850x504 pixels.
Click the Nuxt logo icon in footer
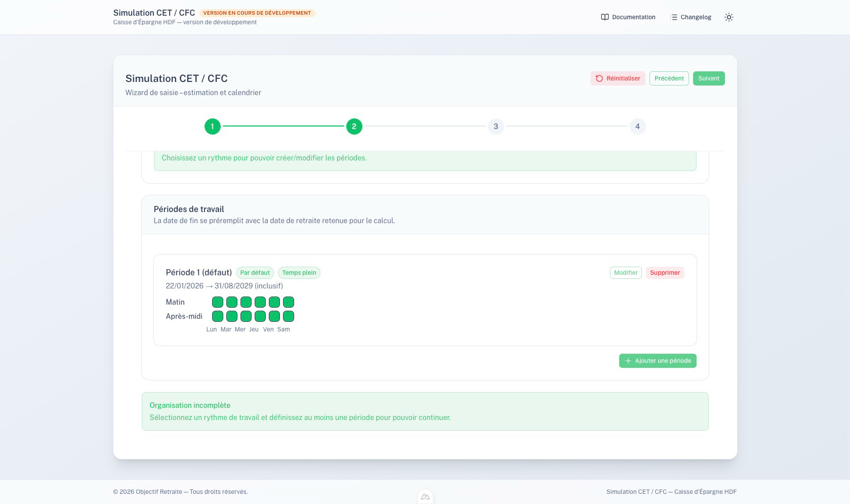pyautogui.click(x=425, y=497)
